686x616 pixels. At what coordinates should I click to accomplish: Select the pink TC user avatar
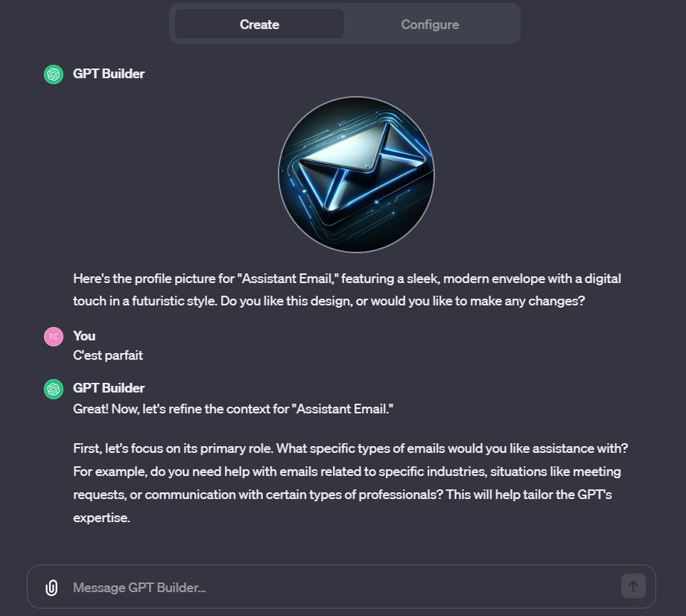pos(53,336)
